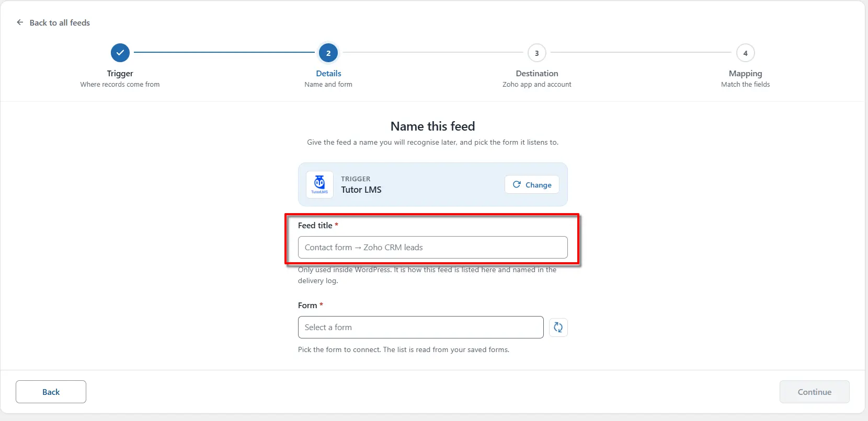Click the Change trigger button
This screenshot has height=421, width=868.
532,184
